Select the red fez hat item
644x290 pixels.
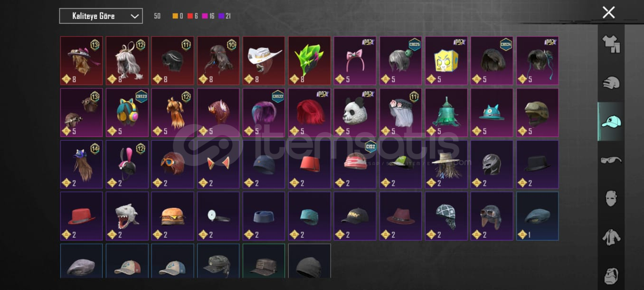tap(309, 164)
